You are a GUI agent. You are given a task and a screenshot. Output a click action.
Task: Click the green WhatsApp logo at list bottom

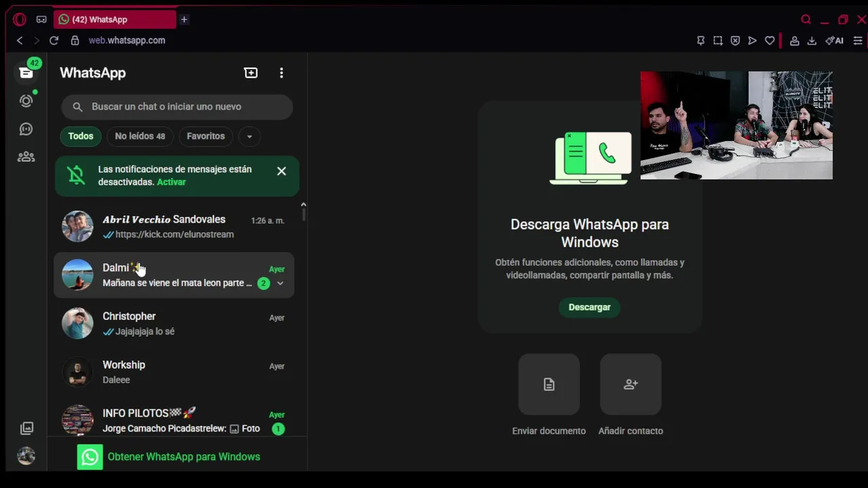click(90, 457)
